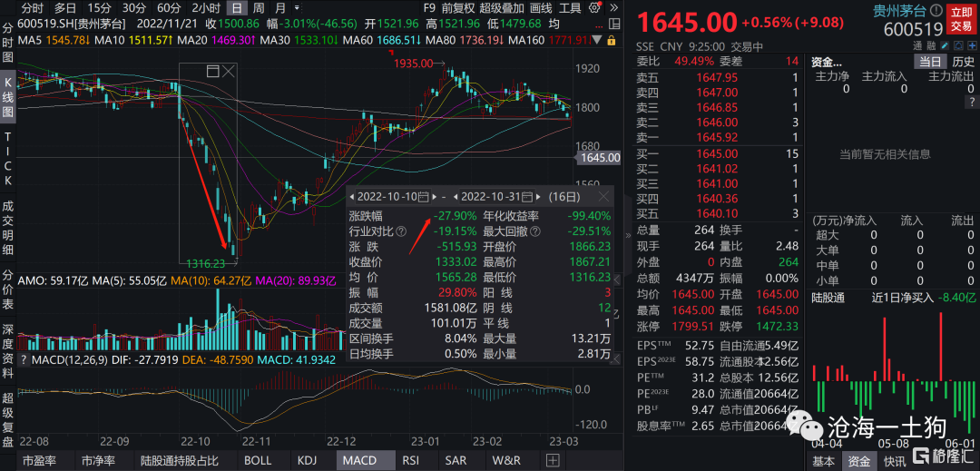980x471 pixels.
Task: Select the KDJ indicator tab
Action: tap(307, 461)
